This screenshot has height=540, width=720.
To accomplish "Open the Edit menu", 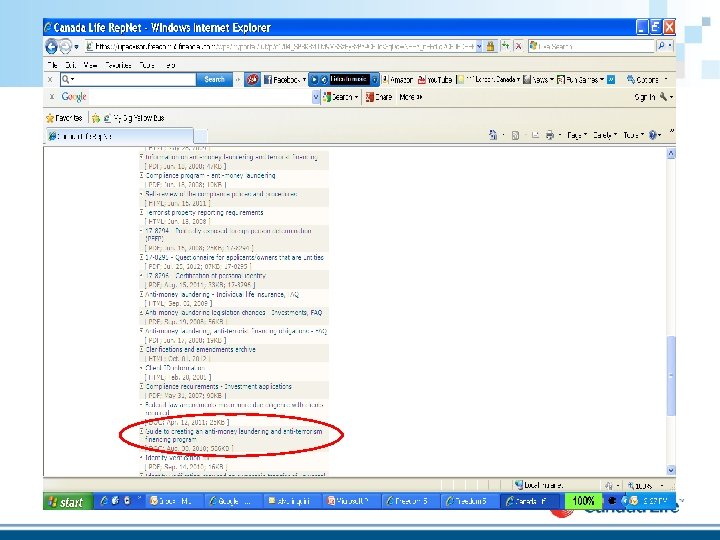I will click(x=70, y=65).
